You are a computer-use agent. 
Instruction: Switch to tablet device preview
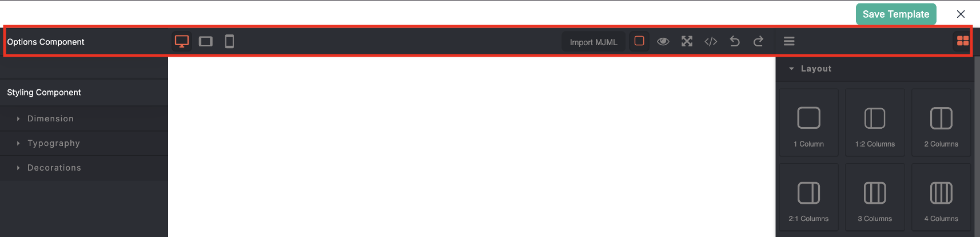pos(206,41)
